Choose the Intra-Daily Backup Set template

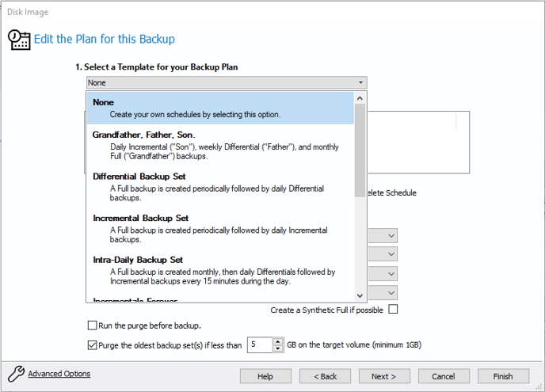point(220,270)
